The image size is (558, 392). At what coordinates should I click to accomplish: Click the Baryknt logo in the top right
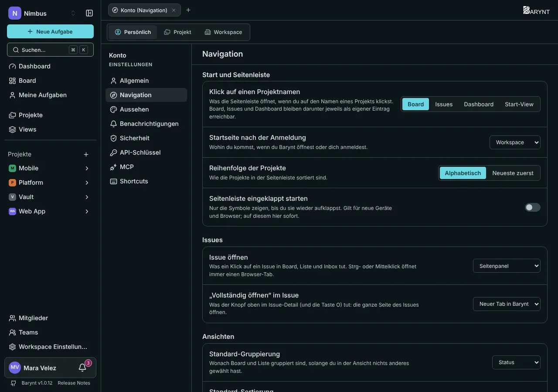point(536,10)
